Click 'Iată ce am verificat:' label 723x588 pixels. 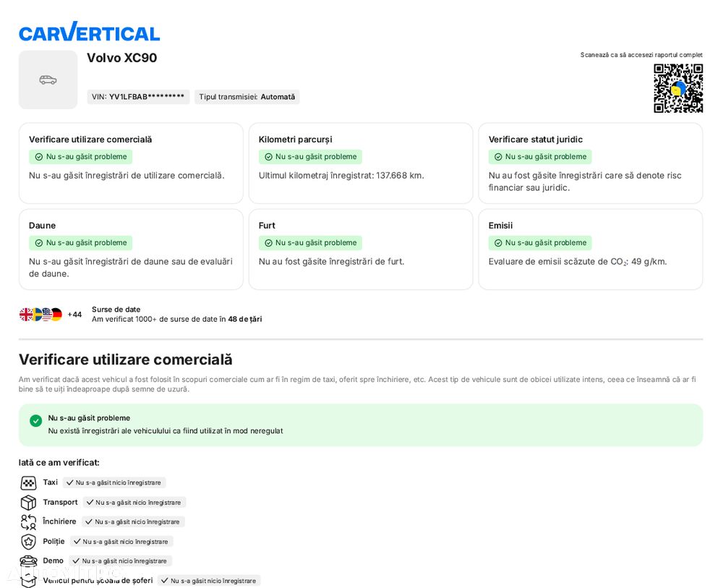click(59, 463)
